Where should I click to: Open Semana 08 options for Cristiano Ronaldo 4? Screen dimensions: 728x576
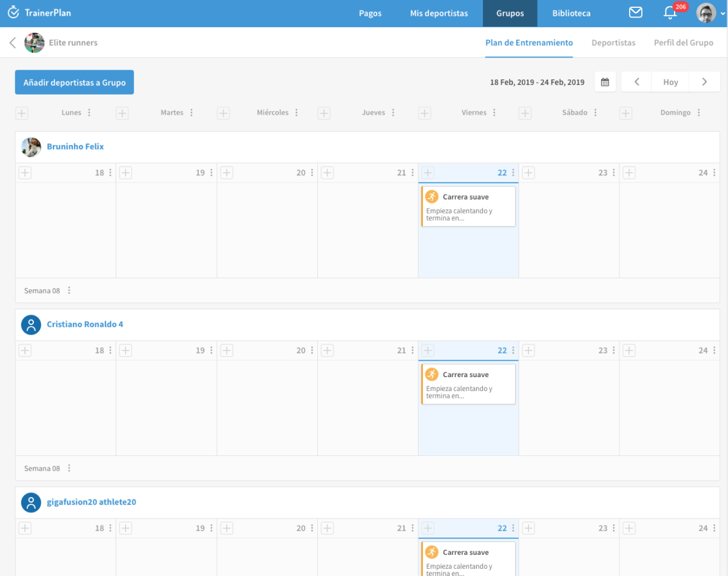tap(69, 468)
